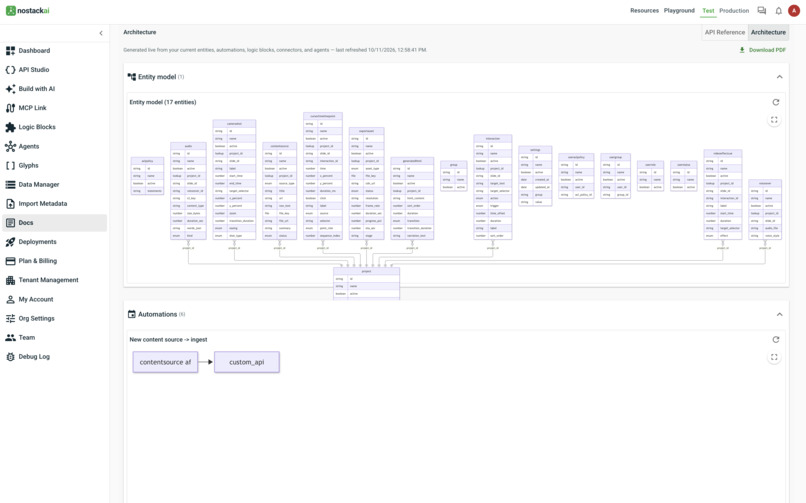This screenshot has width=806, height=503.
Task: Open the Dashboard icon in sidebar
Action: (10, 50)
